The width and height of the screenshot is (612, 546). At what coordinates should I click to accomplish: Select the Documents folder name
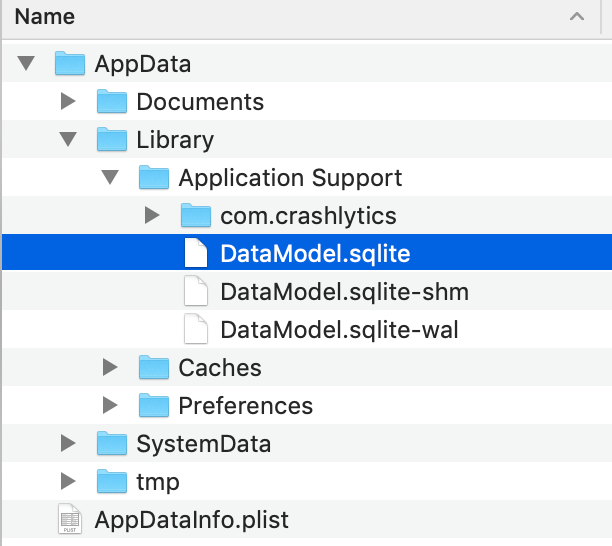pyautogui.click(x=200, y=102)
